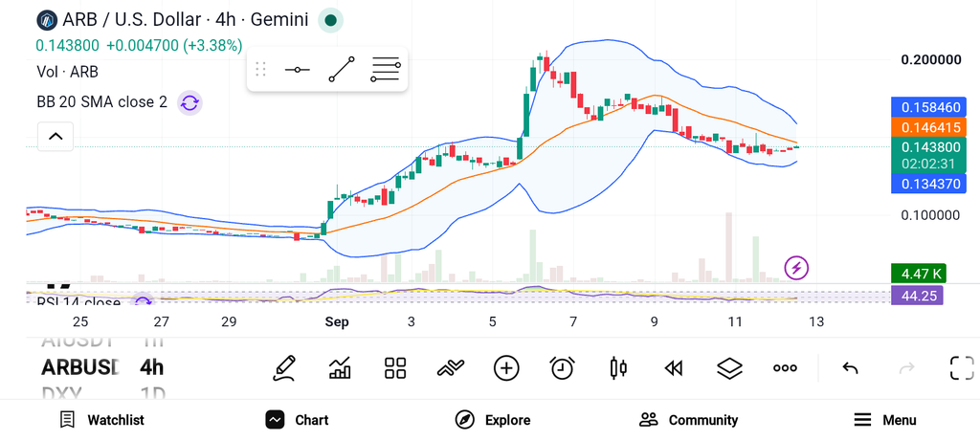Tap the plus circle add symbol icon
Viewport: 980px width, 441px height.
pyautogui.click(x=506, y=368)
